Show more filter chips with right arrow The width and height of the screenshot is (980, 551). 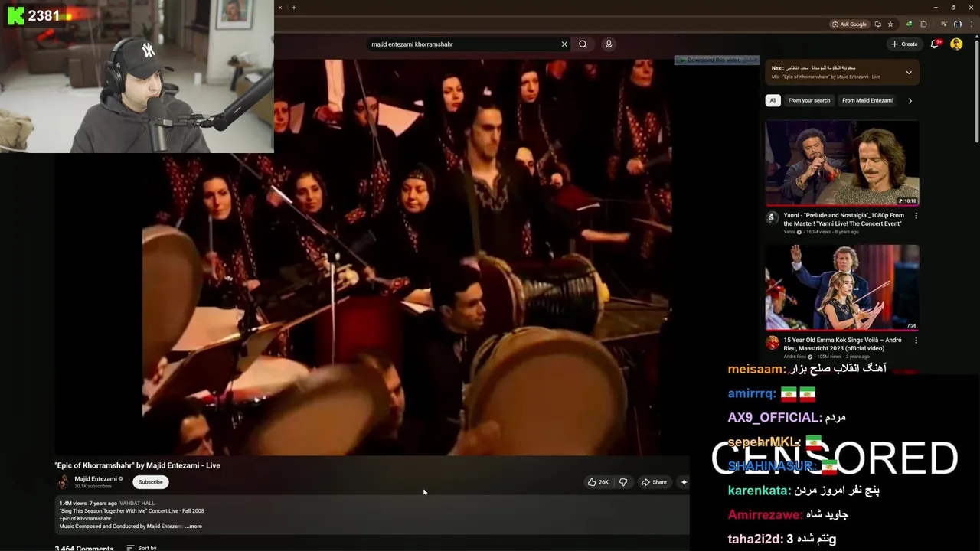910,100
